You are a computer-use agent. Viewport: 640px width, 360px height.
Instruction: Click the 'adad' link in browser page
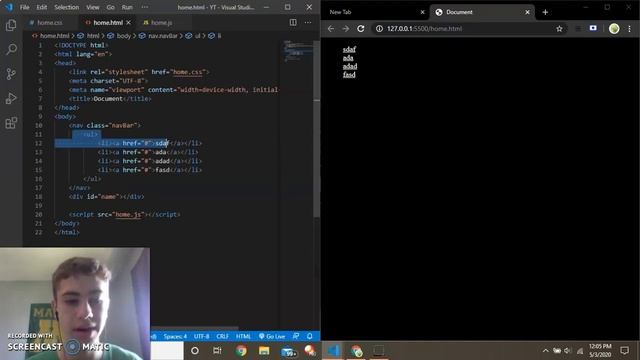[x=350, y=66]
